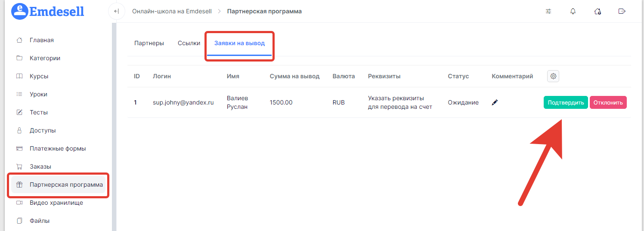Switch to Ссылки tab
The image size is (644, 231).
(x=189, y=43)
